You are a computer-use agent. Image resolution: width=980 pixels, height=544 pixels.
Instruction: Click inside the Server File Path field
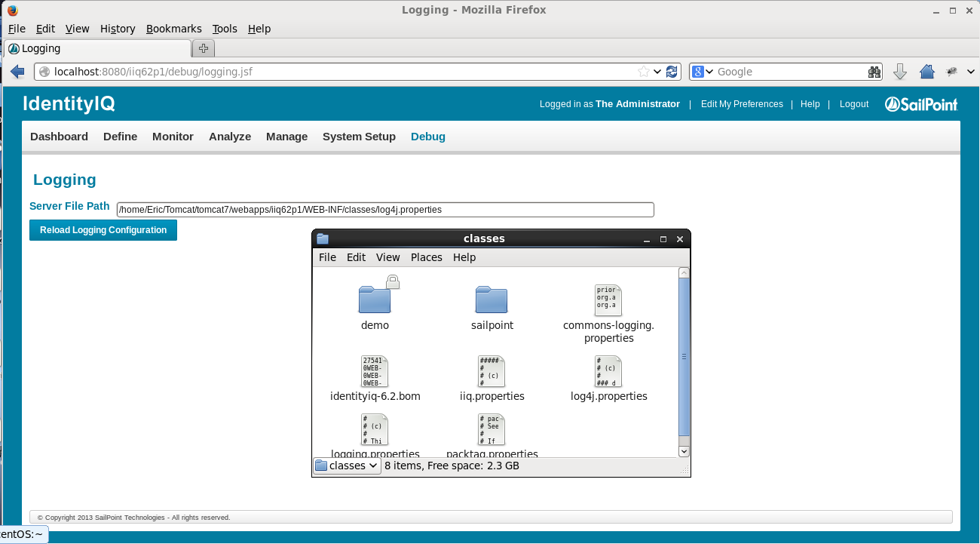pyautogui.click(x=377, y=209)
